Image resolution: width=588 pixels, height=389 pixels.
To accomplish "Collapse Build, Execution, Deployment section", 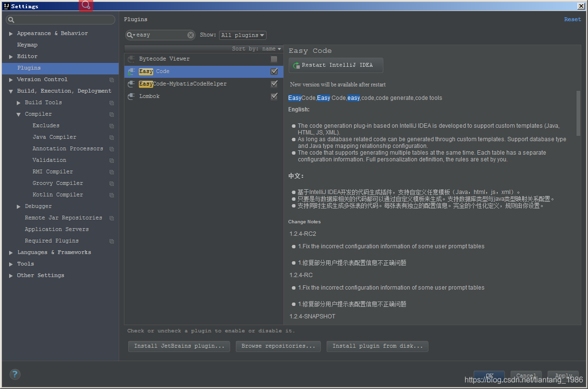I will [x=11, y=91].
